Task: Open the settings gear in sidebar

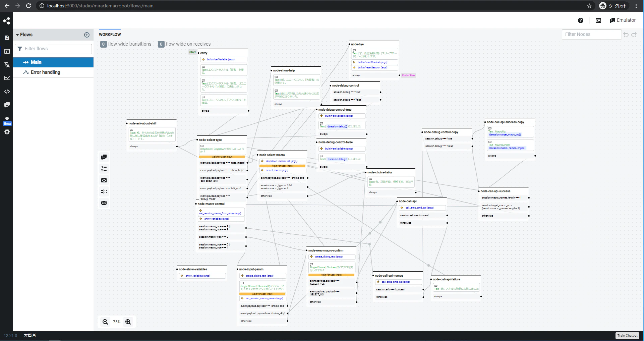Action: pos(7,132)
